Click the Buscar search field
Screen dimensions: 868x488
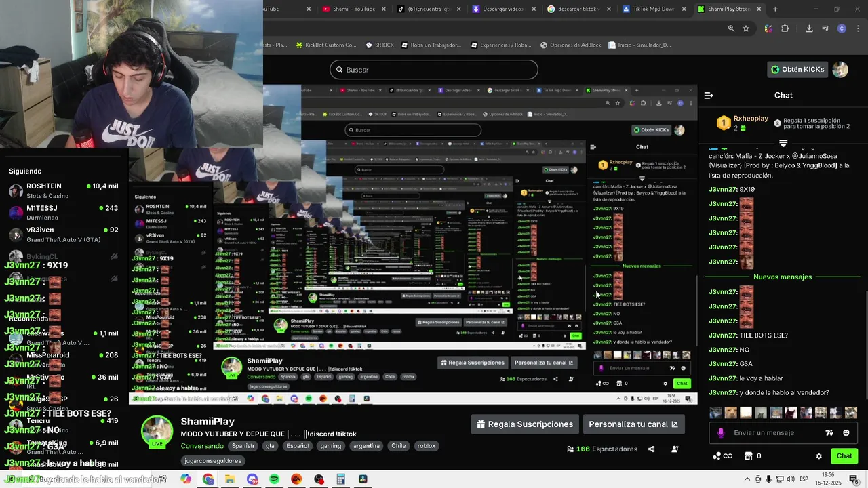click(x=434, y=70)
